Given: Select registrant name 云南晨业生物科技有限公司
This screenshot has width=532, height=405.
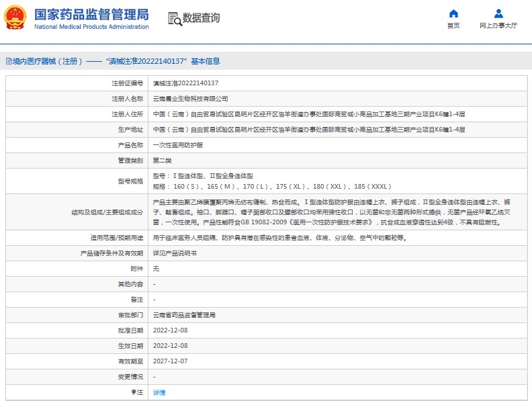Looking at the screenshot, I should [190, 99].
